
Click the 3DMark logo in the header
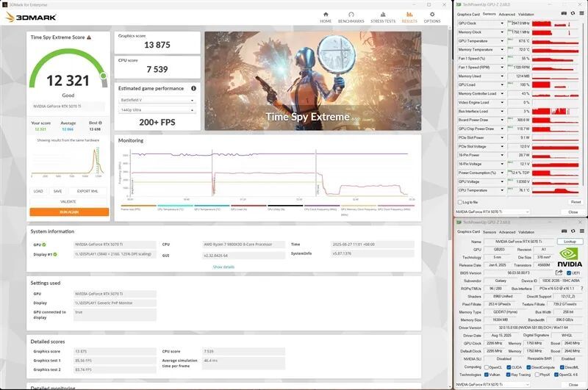click(x=31, y=17)
